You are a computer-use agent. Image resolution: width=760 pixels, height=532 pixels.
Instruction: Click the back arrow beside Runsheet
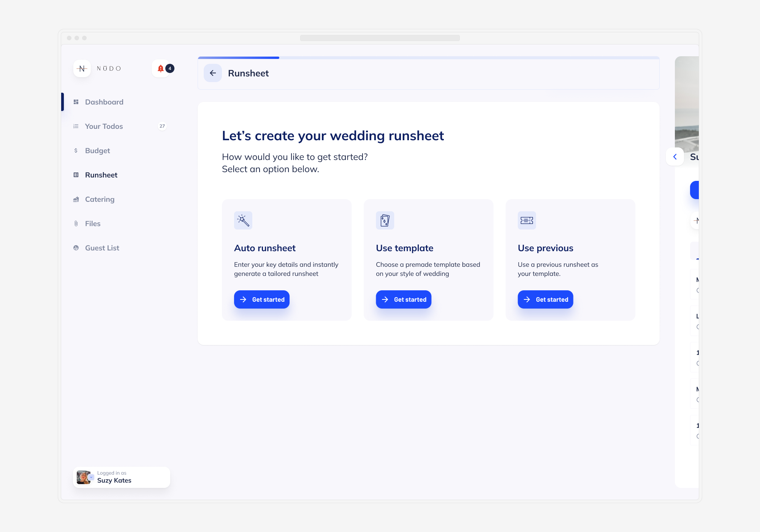213,73
